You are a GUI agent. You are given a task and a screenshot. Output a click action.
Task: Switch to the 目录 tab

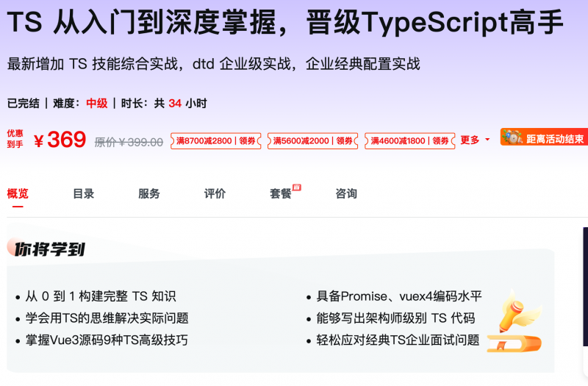[x=83, y=193]
